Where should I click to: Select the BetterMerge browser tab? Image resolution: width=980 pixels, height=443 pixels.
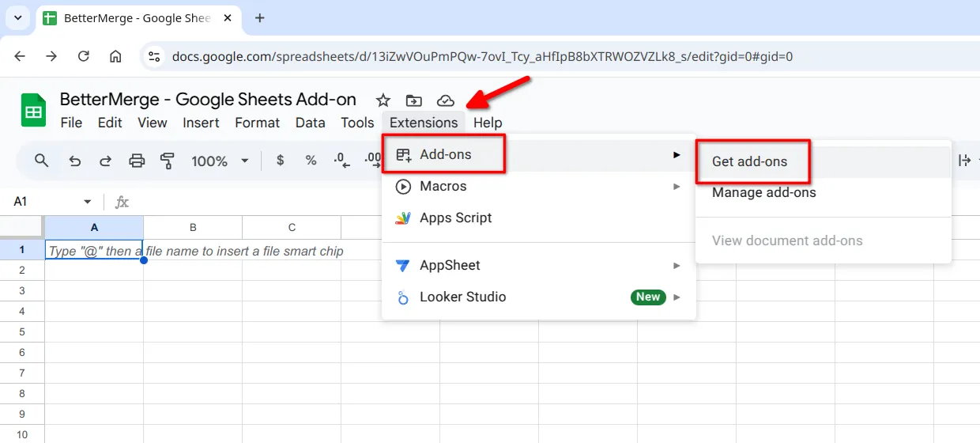click(x=138, y=18)
